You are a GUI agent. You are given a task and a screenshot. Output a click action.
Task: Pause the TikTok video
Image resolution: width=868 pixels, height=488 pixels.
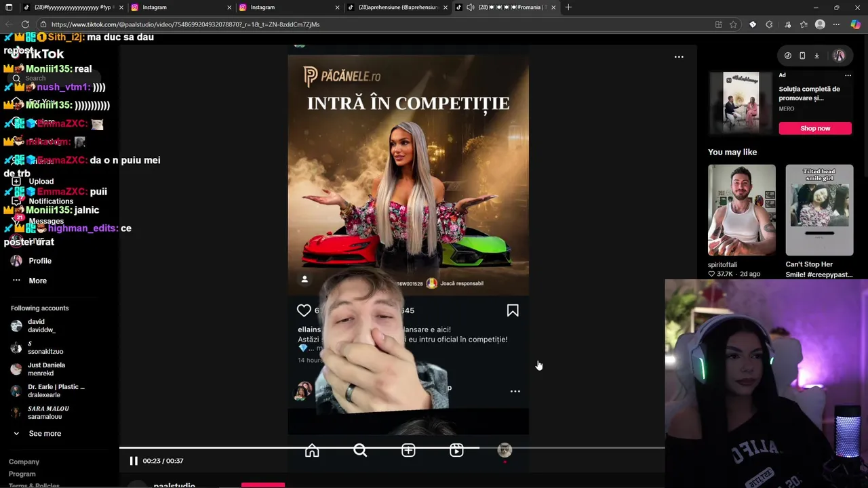[x=134, y=461]
